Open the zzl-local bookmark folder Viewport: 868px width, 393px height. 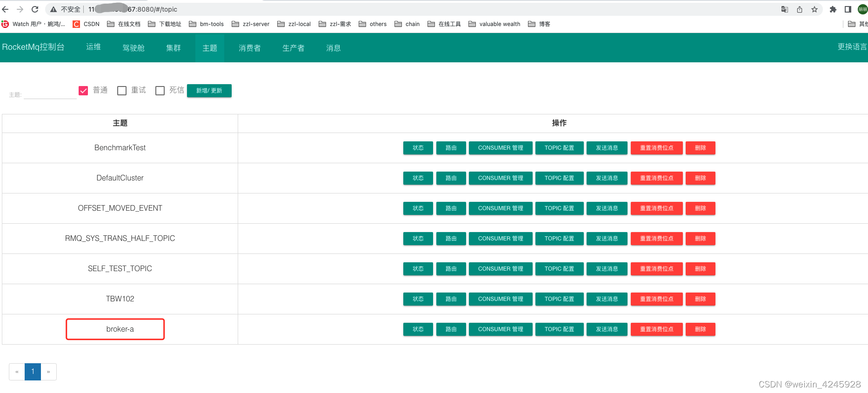click(294, 24)
